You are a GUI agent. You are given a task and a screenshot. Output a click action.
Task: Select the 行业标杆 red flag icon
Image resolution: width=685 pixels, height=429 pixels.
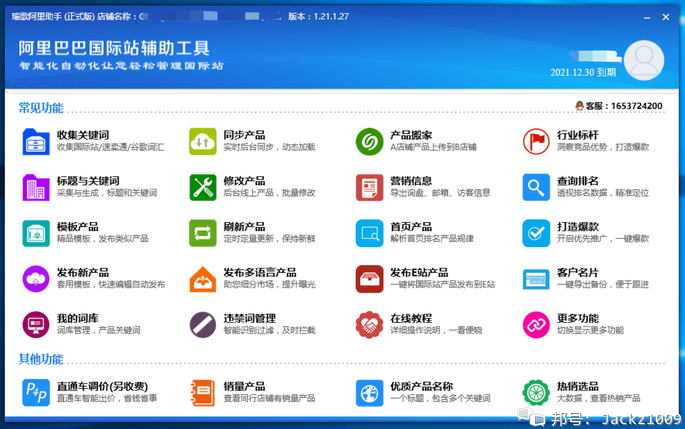pos(536,141)
